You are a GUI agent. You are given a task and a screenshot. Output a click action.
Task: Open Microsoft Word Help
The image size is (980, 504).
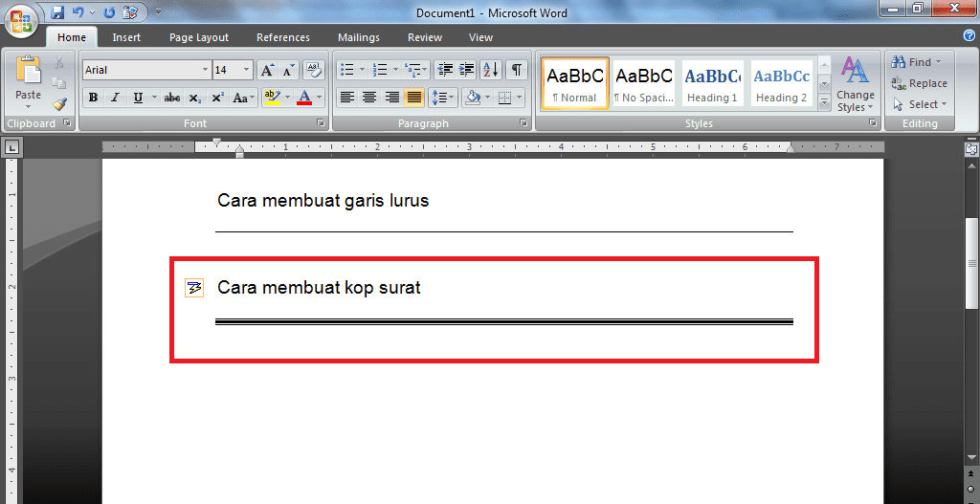969,35
